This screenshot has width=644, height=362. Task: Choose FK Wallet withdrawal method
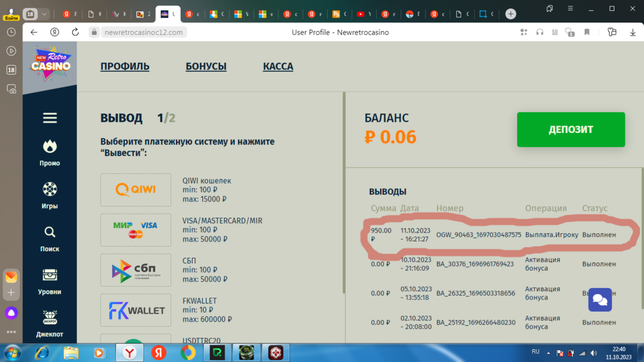pyautogui.click(x=136, y=310)
